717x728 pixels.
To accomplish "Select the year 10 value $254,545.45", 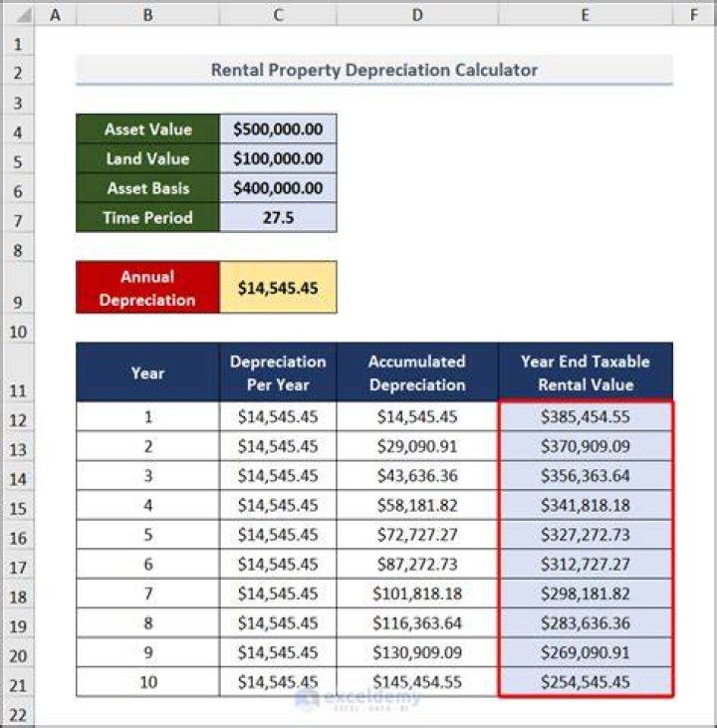I will 586,681.
